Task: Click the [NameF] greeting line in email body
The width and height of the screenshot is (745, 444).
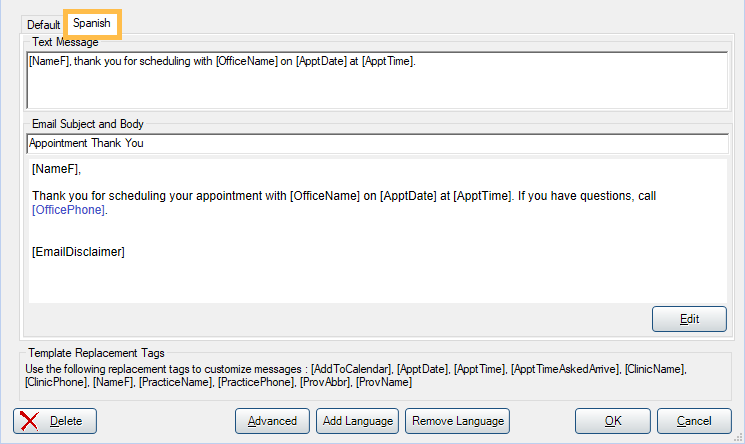Action: point(56,169)
